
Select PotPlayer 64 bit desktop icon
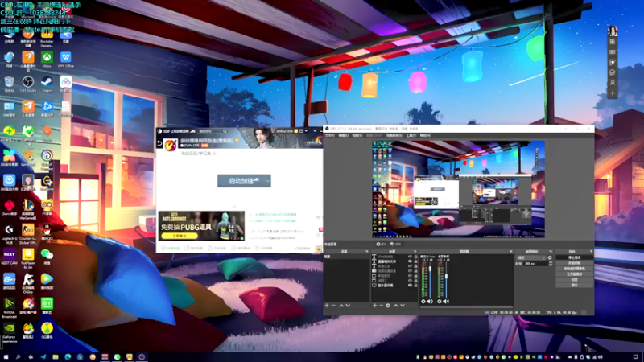[28, 258]
